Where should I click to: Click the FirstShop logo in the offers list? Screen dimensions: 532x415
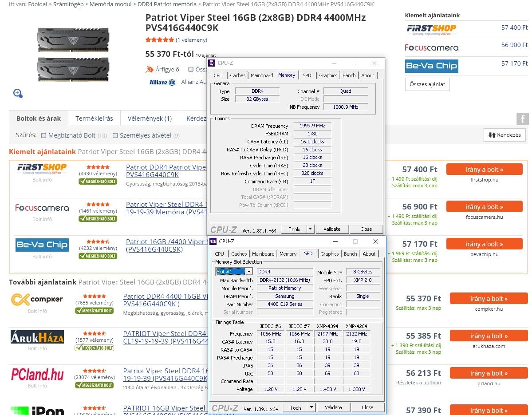[42, 168]
